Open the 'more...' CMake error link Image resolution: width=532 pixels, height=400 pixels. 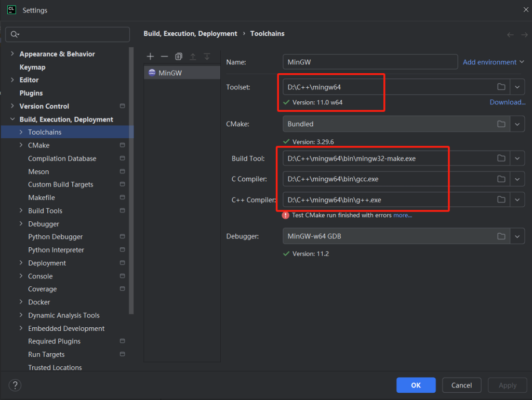pyautogui.click(x=403, y=215)
